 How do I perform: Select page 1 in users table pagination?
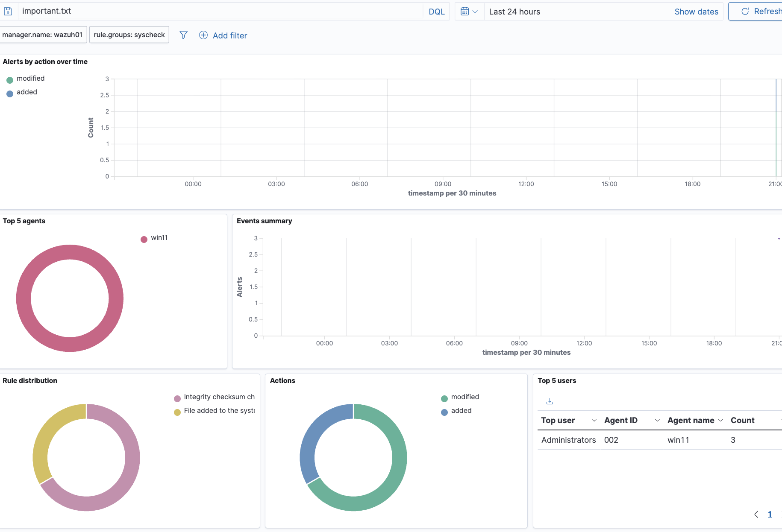point(770,514)
